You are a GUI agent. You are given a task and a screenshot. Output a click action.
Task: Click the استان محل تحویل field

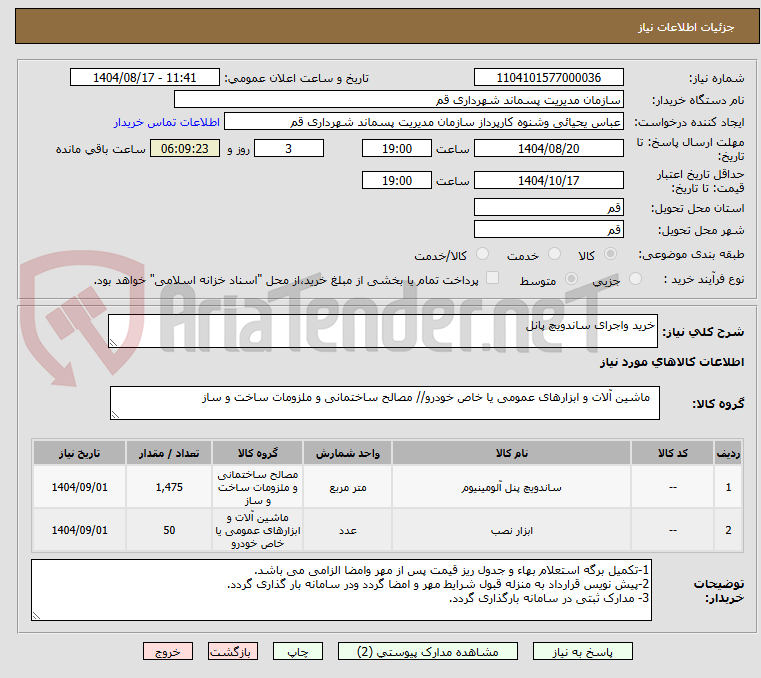[548, 207]
